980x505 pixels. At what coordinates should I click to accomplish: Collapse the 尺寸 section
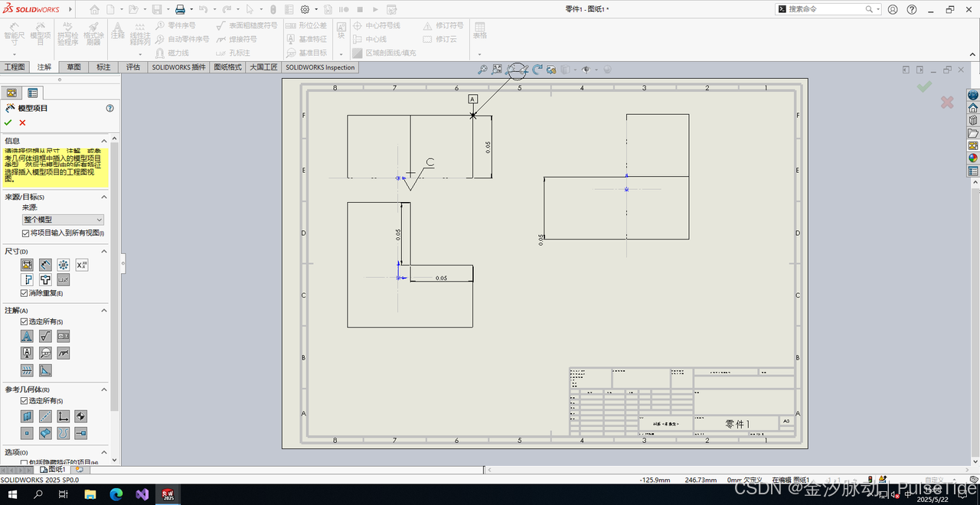click(103, 252)
